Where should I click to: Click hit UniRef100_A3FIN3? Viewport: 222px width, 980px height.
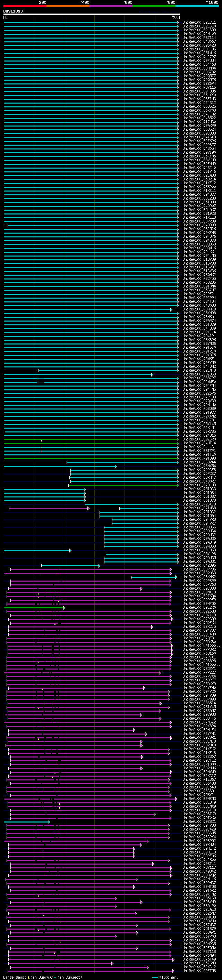click(199, 99)
